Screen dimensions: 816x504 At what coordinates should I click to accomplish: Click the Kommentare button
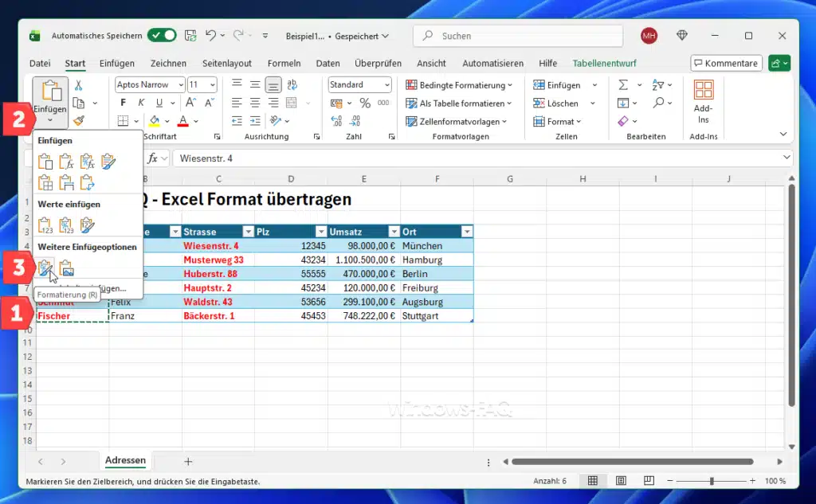(x=726, y=63)
